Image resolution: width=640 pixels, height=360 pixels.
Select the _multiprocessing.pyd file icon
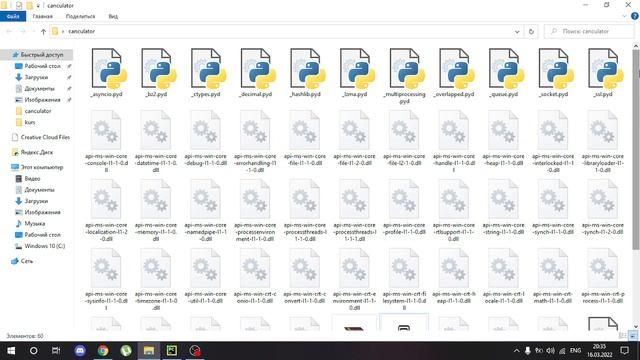click(x=407, y=69)
